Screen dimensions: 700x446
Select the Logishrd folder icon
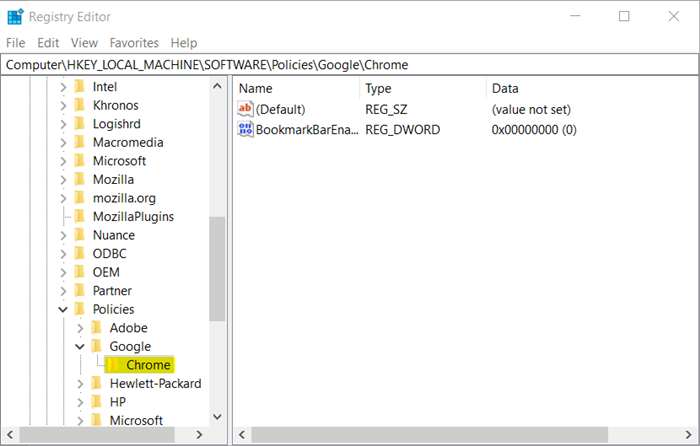(x=80, y=123)
